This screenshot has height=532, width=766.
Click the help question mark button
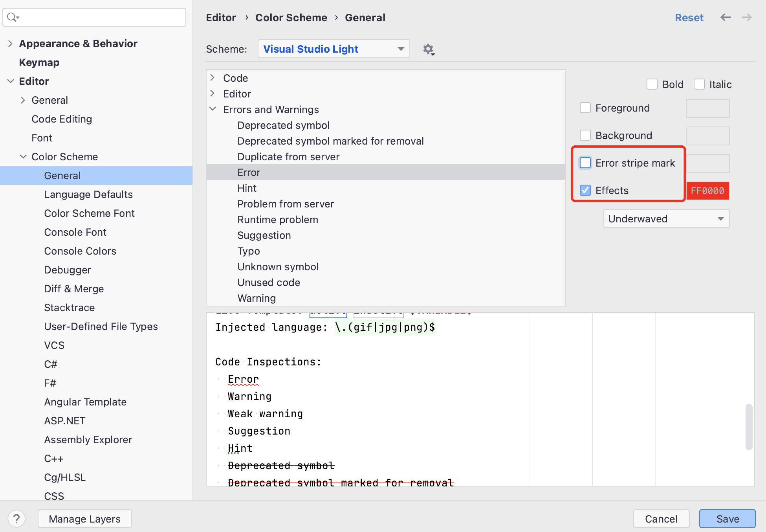16,519
